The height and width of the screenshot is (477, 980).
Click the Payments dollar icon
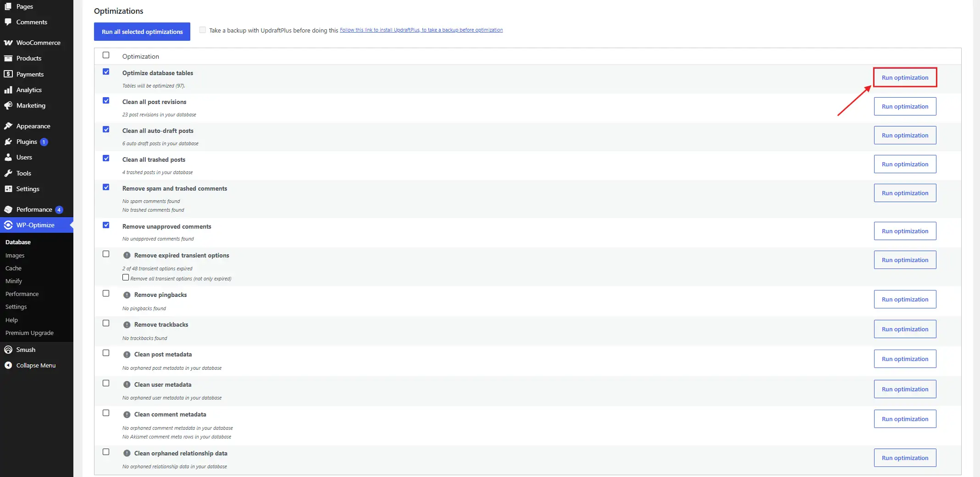pos(8,74)
